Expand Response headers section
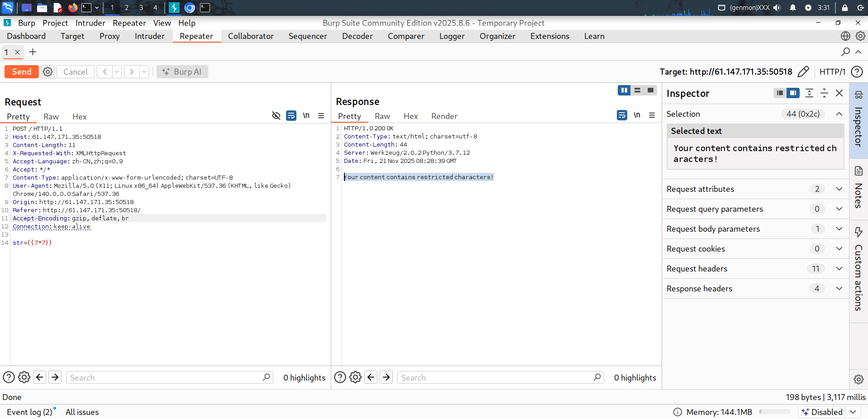868x419 pixels. (839, 288)
